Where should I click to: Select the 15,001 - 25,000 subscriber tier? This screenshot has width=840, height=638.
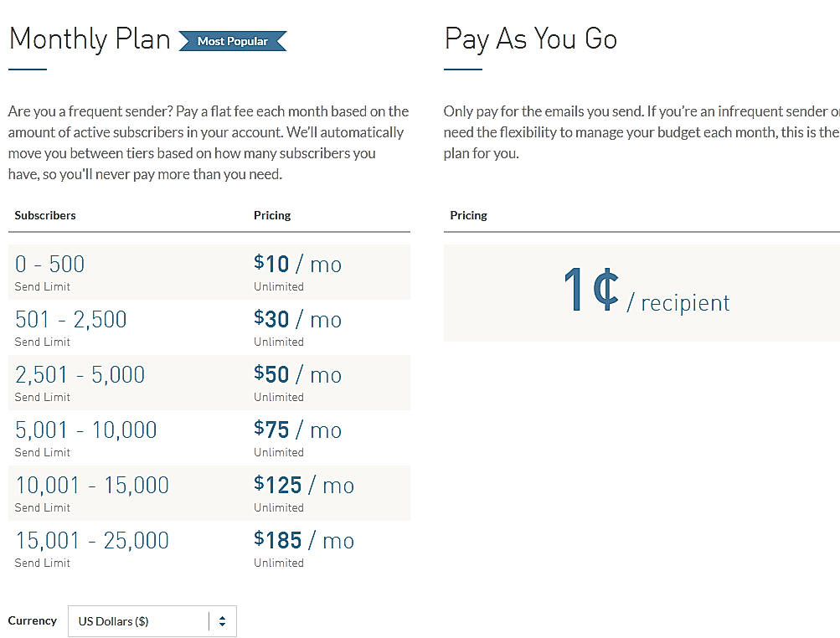point(92,540)
